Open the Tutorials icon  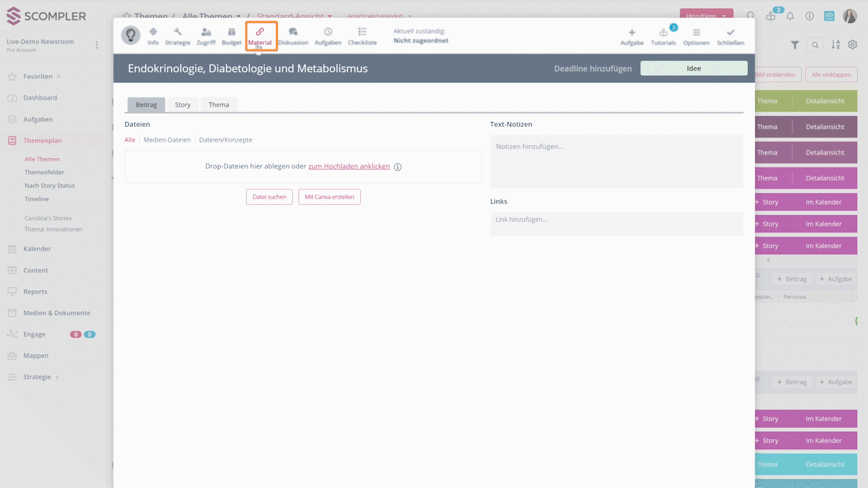(x=663, y=33)
